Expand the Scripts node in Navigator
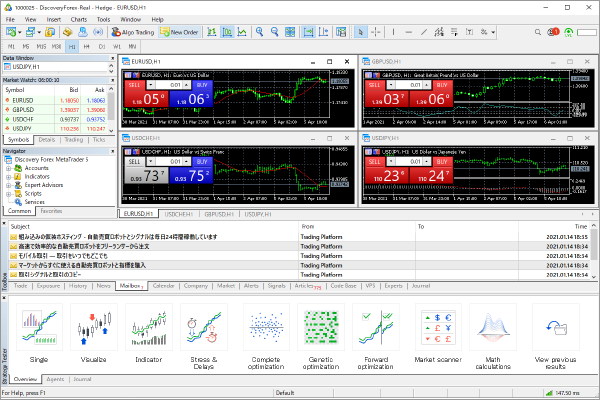This screenshot has height=400, width=600. coord(8,194)
